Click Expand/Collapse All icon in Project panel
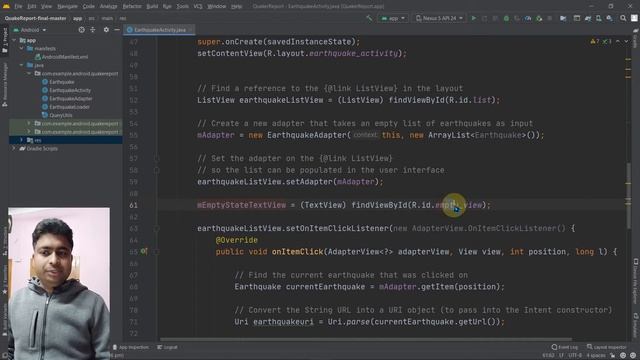 pos(93,30)
